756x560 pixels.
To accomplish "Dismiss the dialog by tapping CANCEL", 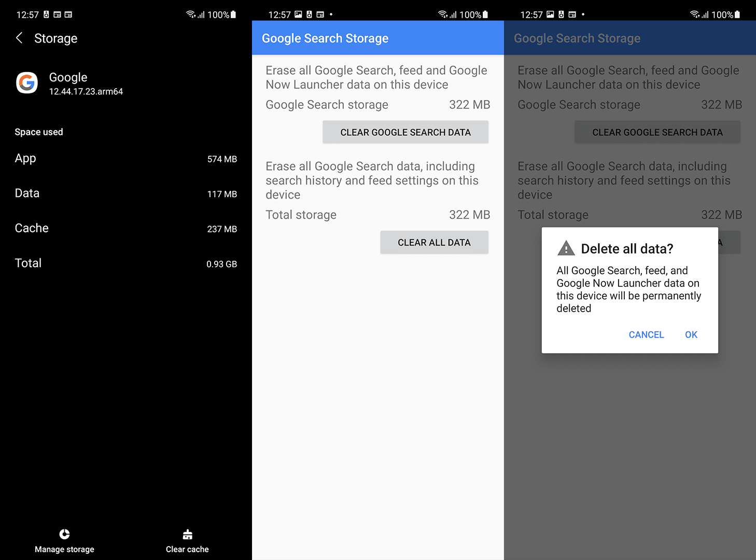I will pyautogui.click(x=646, y=334).
